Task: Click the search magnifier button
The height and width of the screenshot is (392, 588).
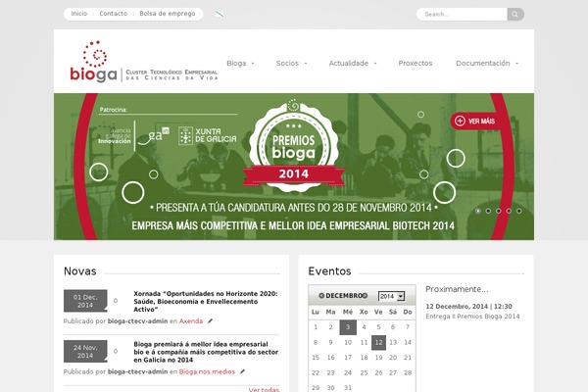Action: click(515, 15)
